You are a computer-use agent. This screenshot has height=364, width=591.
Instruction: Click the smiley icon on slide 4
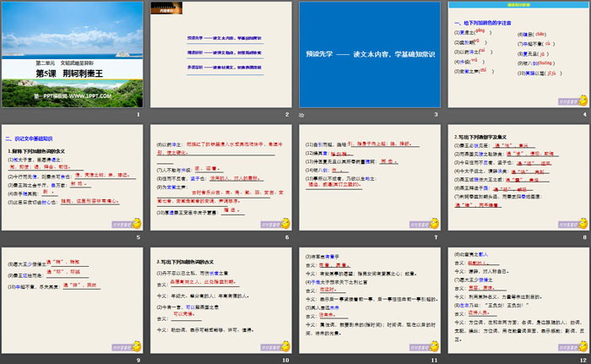[583, 102]
